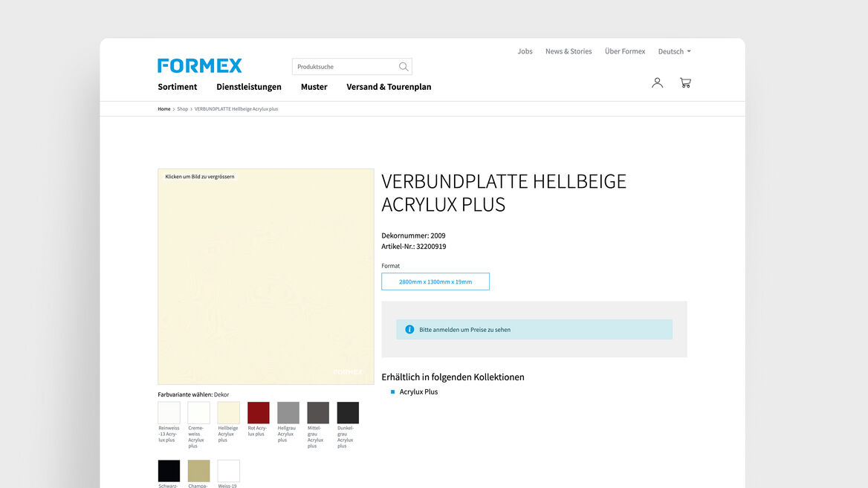Go to Shop in the breadcrumb
This screenshot has width=868, height=488.
182,109
